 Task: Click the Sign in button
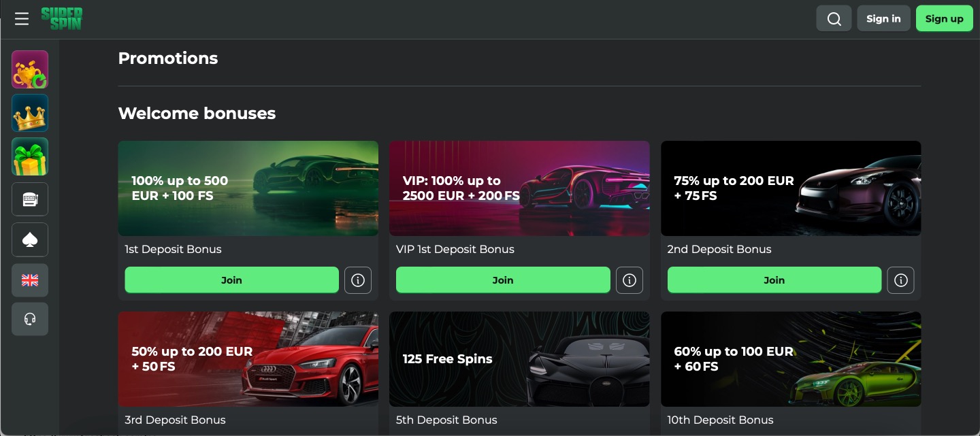click(883, 19)
